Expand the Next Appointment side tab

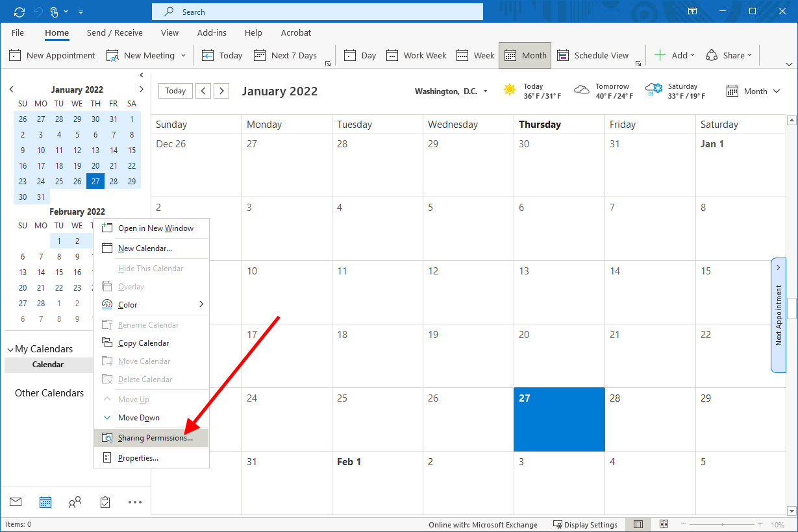tap(779, 315)
